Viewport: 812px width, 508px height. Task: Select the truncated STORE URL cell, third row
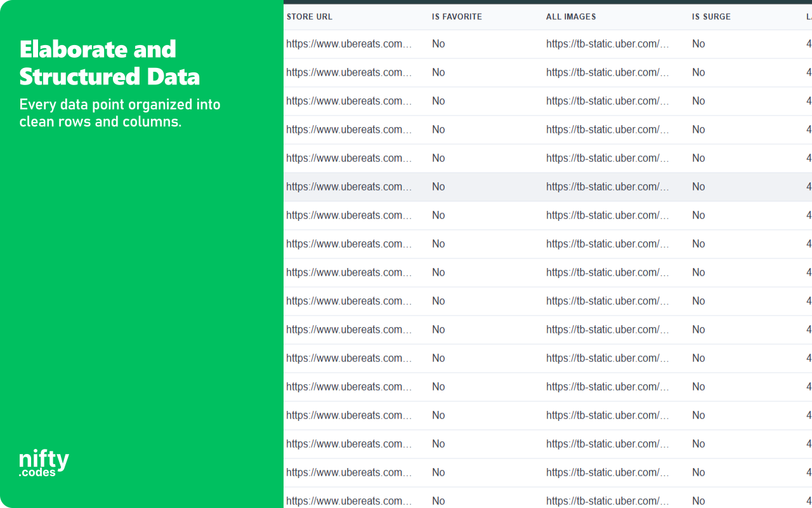pos(350,101)
